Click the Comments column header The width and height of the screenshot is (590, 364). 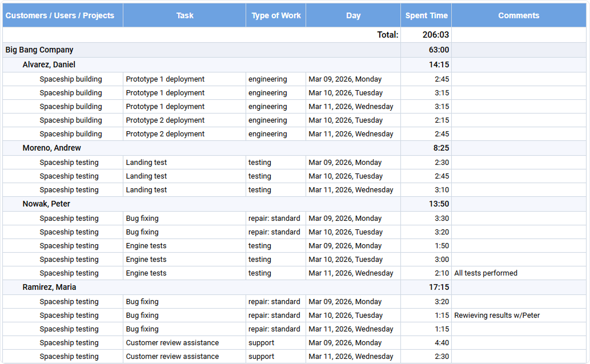(518, 15)
